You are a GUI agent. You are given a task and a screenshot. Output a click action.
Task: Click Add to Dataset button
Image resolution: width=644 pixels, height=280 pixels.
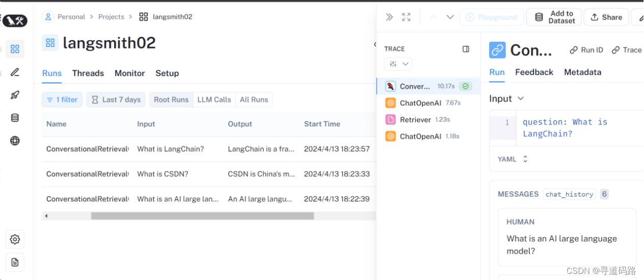point(554,17)
